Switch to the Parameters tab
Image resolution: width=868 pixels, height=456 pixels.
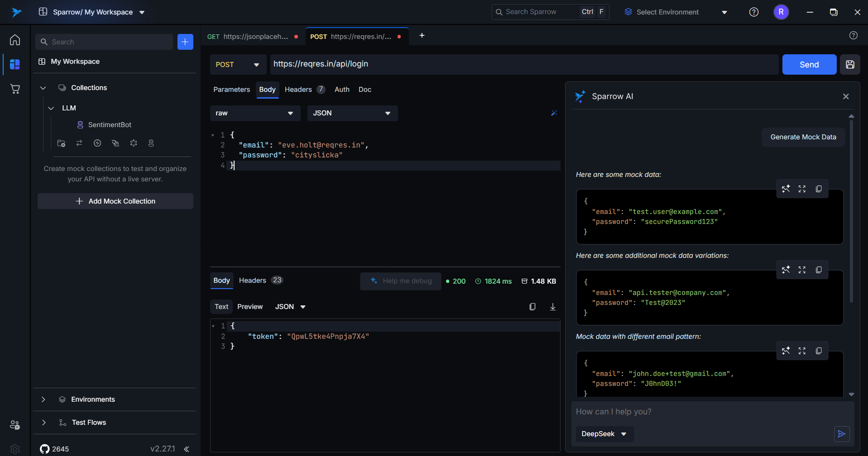coord(231,90)
